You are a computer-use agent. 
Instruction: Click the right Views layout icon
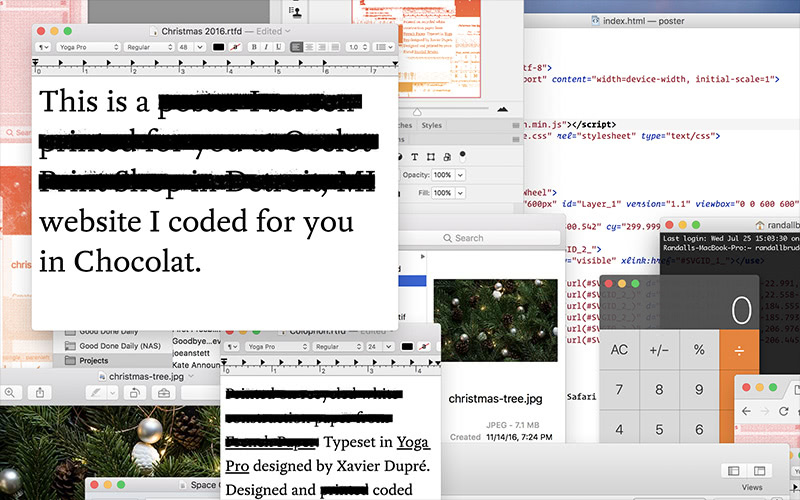(x=759, y=470)
